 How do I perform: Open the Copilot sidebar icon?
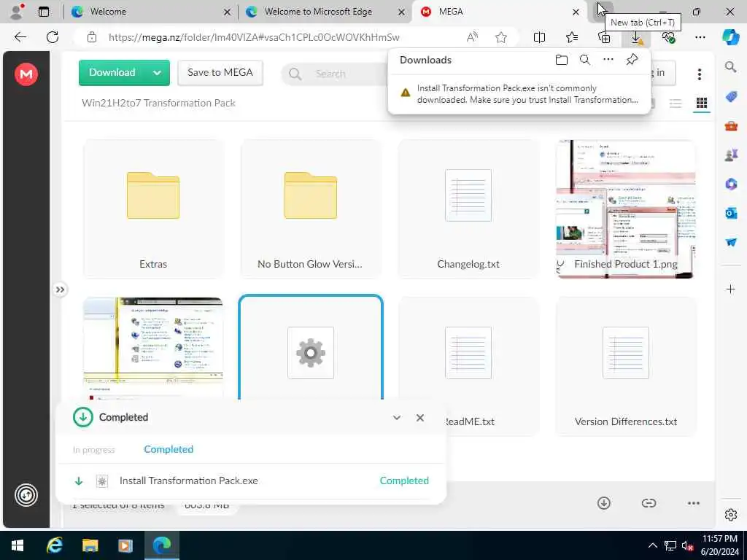coord(730,37)
